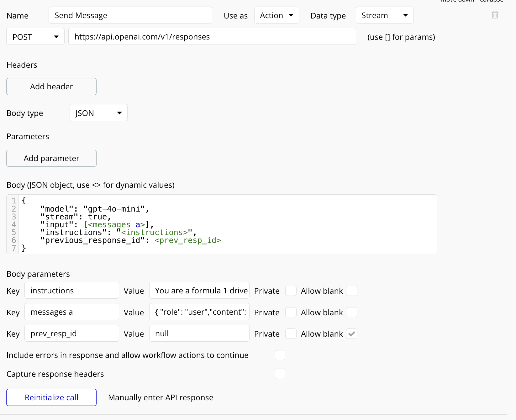Mark the prev_resp_id parameter as Private
This screenshot has height=420, width=516.
pyautogui.click(x=291, y=334)
